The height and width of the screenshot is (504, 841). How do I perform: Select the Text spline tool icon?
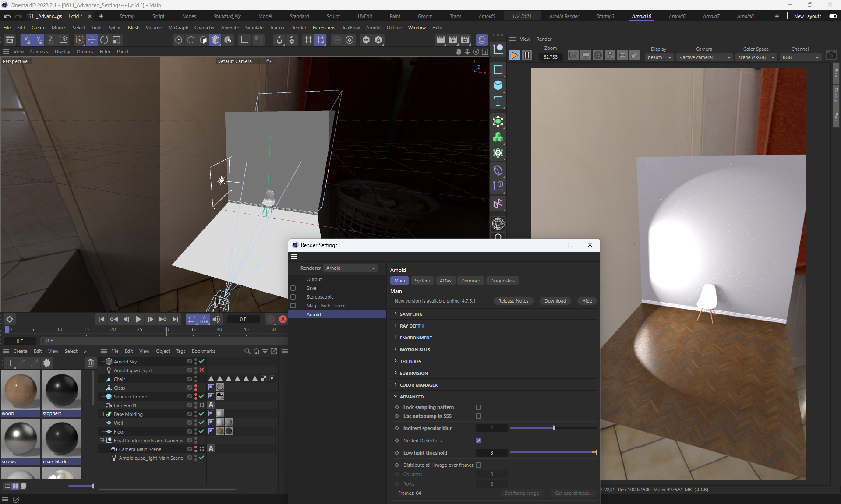[498, 102]
